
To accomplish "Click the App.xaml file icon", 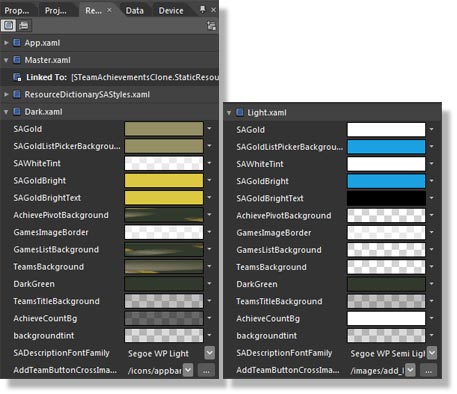I will [x=17, y=43].
